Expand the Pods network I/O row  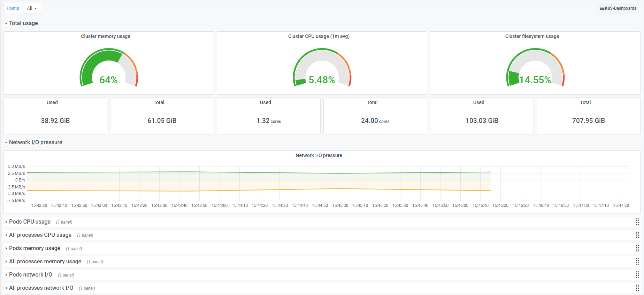pos(29,275)
